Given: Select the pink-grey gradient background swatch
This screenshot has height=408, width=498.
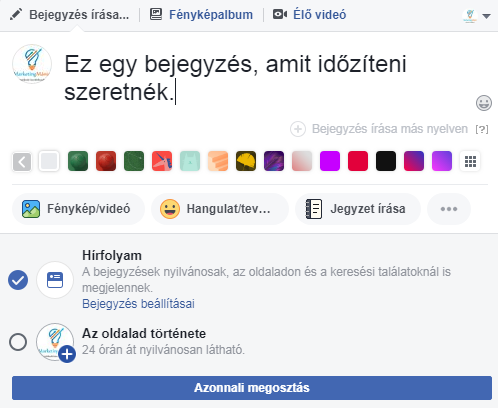Looking at the screenshot, I should coord(302,161).
